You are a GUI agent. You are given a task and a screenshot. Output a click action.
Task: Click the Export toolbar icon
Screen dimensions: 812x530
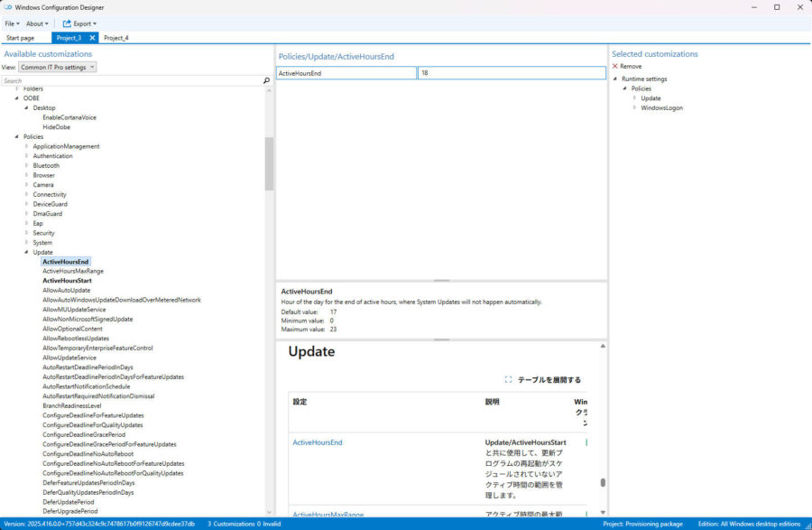[67, 23]
